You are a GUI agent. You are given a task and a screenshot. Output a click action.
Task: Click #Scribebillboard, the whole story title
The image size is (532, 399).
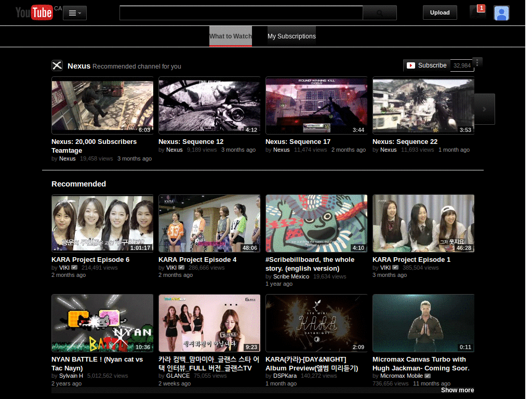tap(310, 264)
